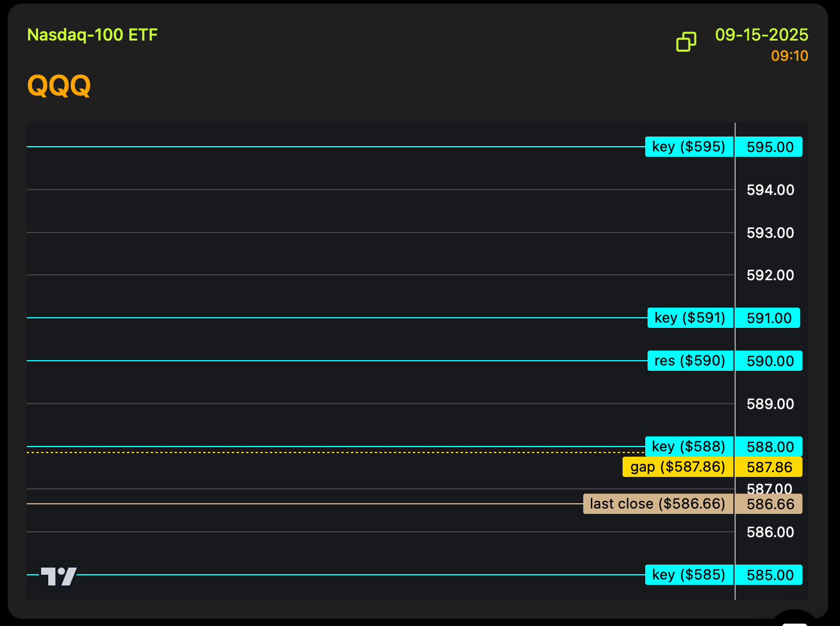Click the 591.00 price axis tag
The image size is (840, 626).
[x=768, y=318]
